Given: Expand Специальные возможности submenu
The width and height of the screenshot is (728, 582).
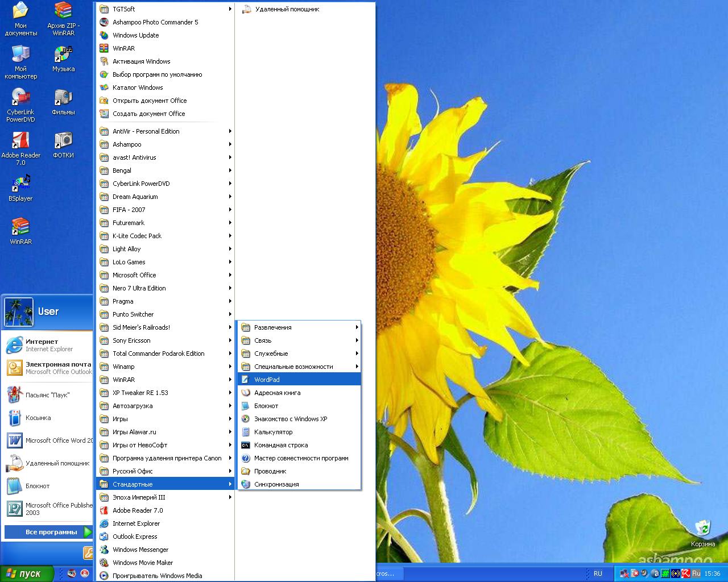Looking at the screenshot, I should pos(299,367).
